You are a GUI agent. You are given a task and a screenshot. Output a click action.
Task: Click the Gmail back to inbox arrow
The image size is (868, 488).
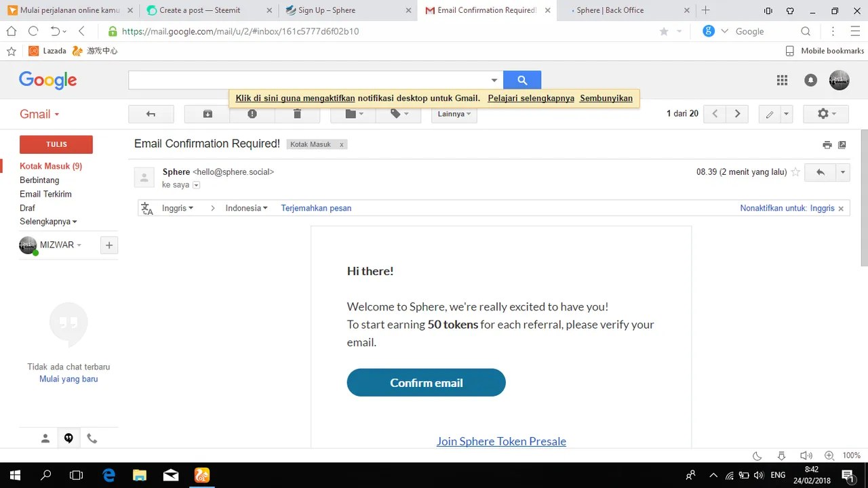coord(151,114)
